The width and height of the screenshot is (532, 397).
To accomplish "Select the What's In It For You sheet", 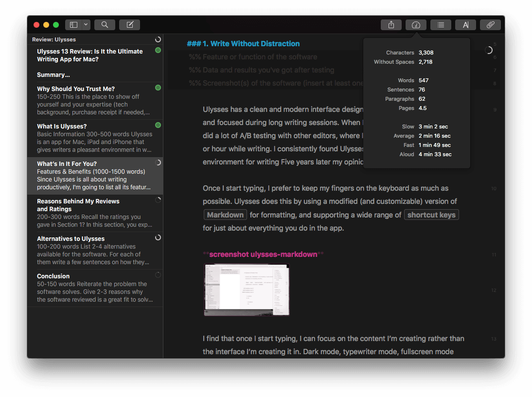I will click(95, 176).
